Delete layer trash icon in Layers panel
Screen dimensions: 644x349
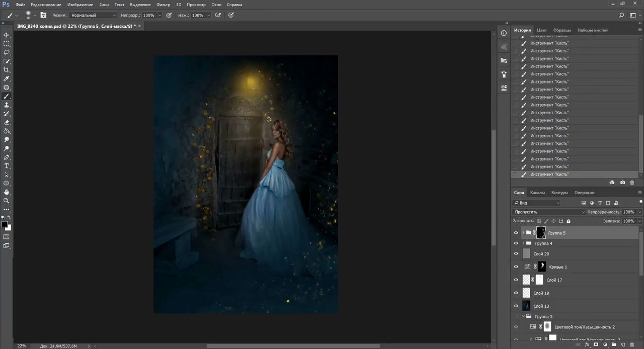[x=632, y=345]
